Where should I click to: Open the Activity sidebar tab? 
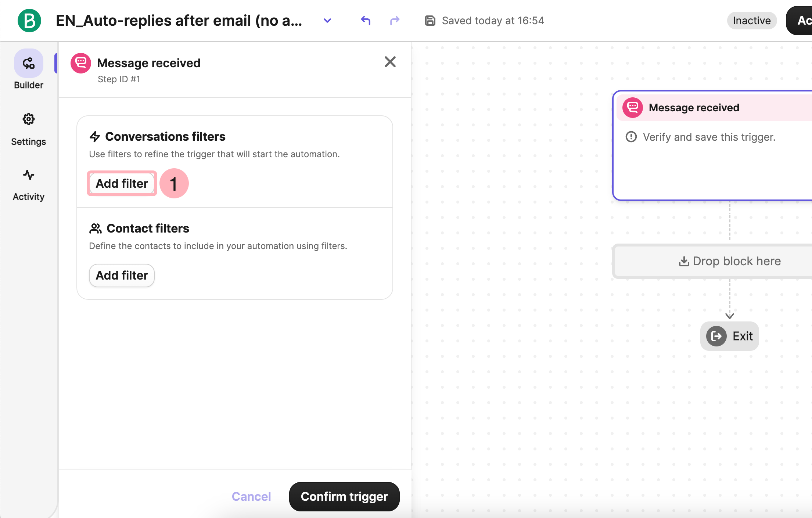(29, 185)
